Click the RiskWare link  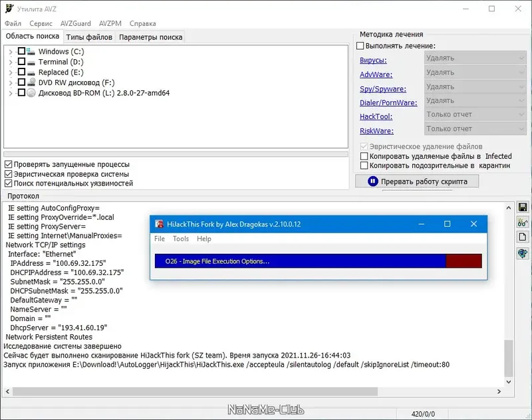(376, 131)
